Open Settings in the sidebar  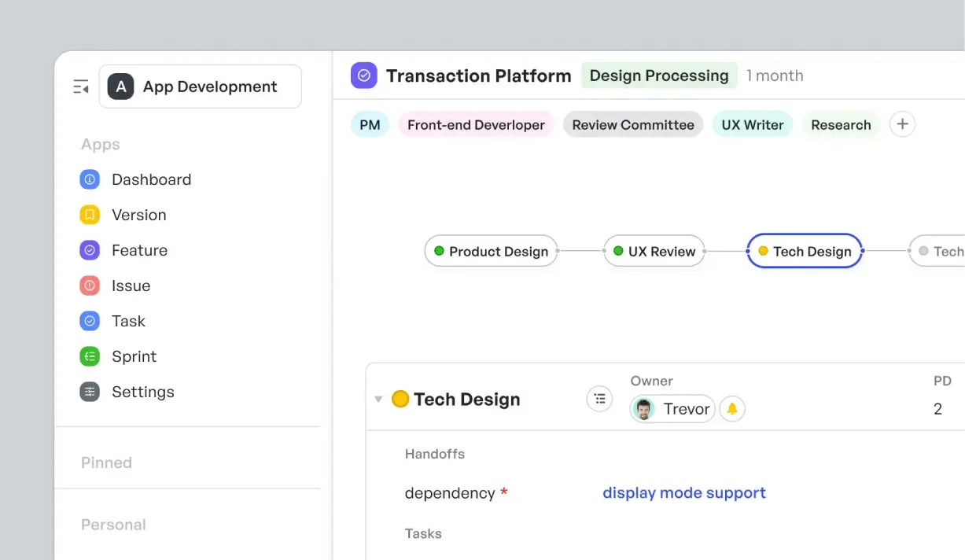143,392
